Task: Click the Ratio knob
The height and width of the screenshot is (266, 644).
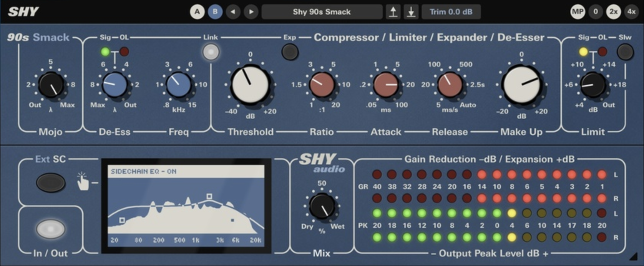Action: coord(322,85)
